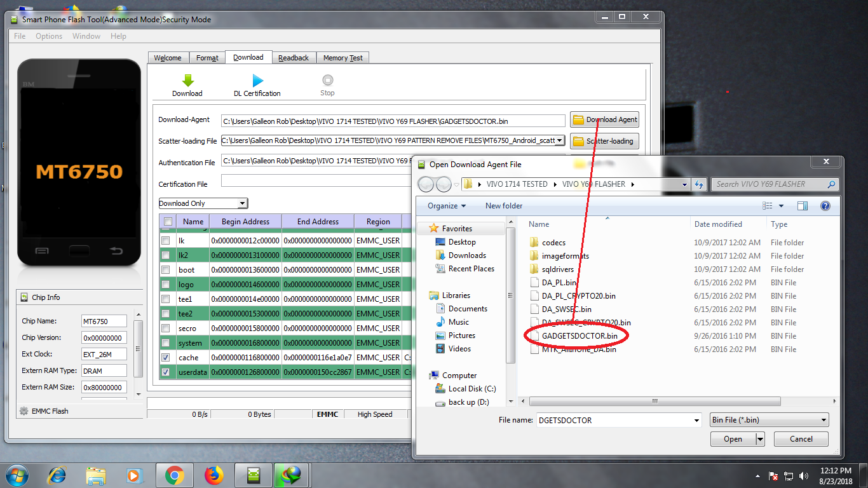Viewport: 868px width, 488px height.
Task: Click the DL Certification play icon
Action: (x=257, y=81)
